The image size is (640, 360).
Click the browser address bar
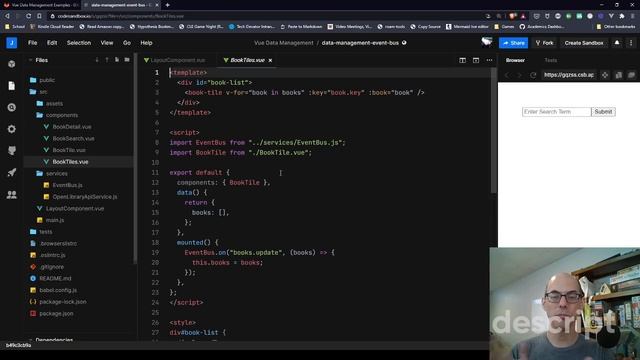(265, 16)
